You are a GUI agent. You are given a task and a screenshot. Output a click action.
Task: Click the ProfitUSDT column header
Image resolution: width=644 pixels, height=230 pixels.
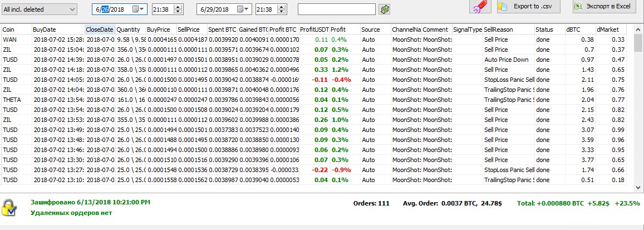(314, 30)
